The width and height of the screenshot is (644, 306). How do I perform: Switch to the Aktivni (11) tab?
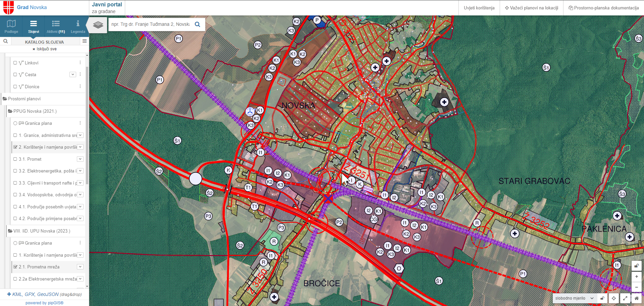pyautogui.click(x=56, y=26)
